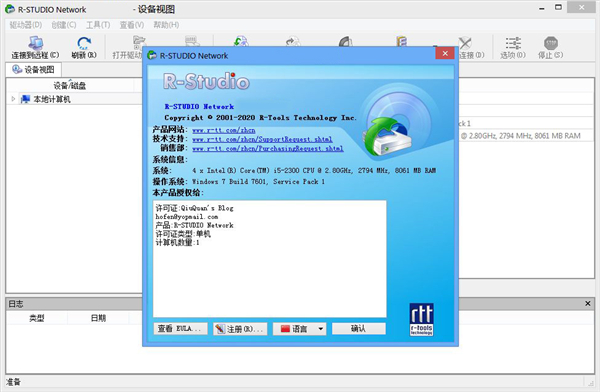This screenshot has height=392, width=600.
Task: Click the 注册(R) register button
Action: tap(240, 328)
